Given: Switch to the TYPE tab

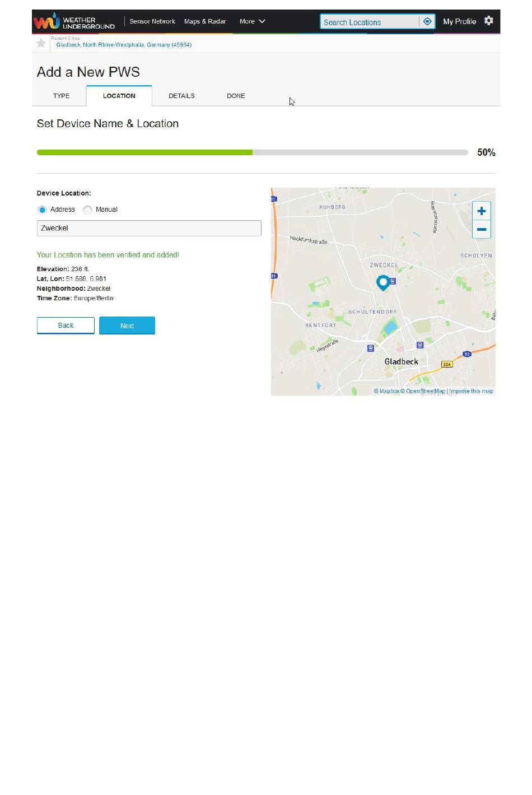Looking at the screenshot, I should click(x=61, y=96).
